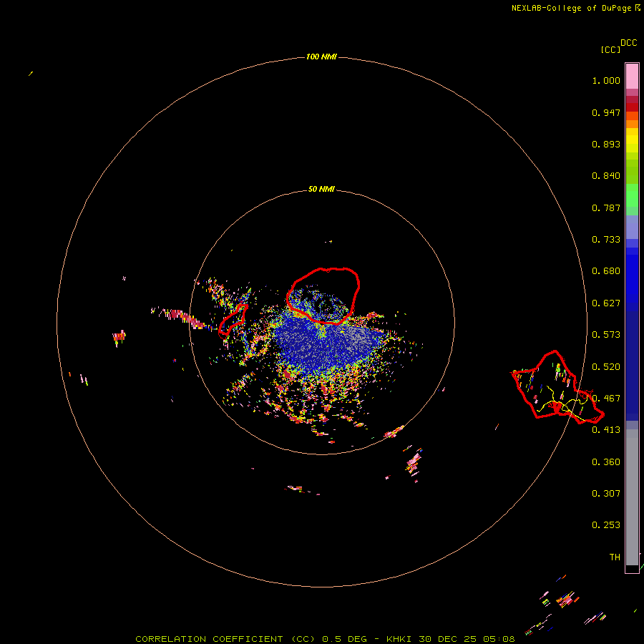Screen dimensions: 644x644
Task: Click the [CC] units label above the color scale
Action: click(x=610, y=49)
